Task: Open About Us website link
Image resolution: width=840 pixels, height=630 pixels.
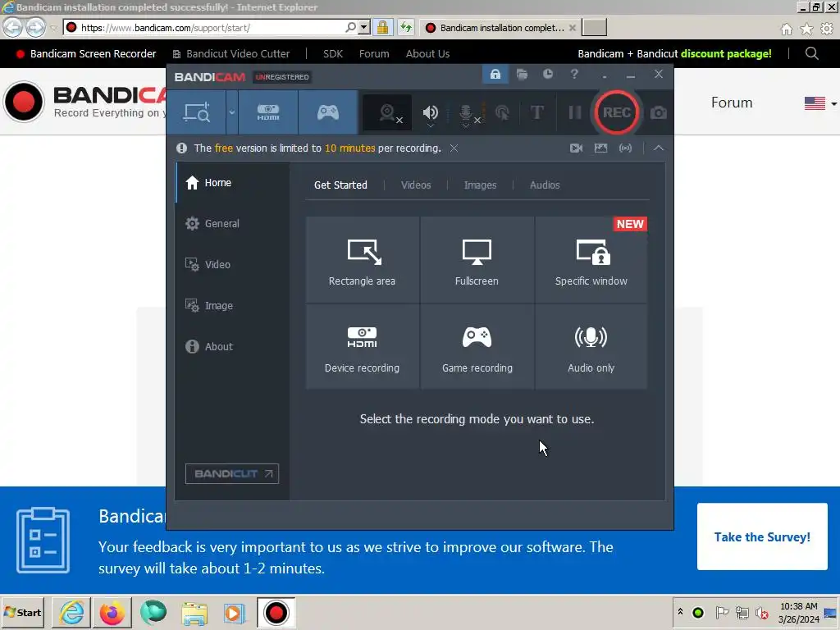Action: pos(427,54)
